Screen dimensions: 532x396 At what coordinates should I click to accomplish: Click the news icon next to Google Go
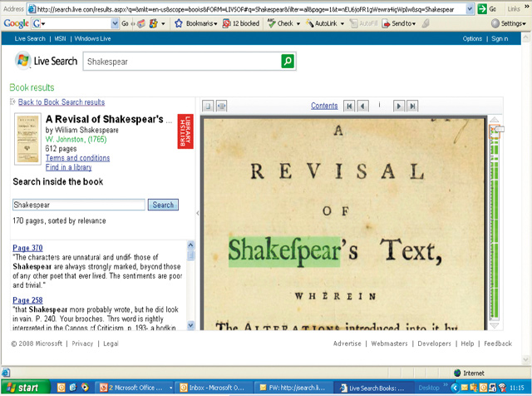coord(141,23)
